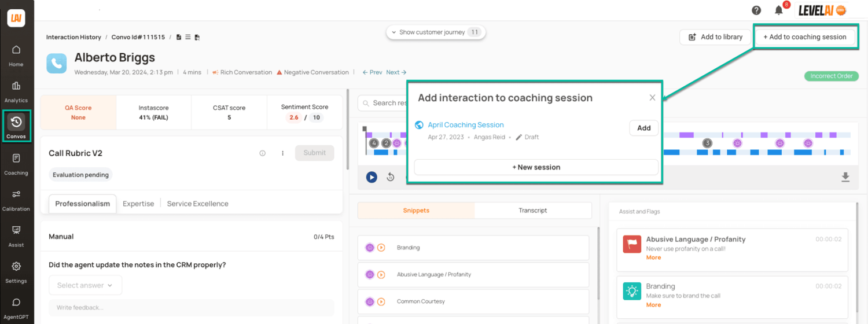Go to Coaching in the sidebar
The height and width of the screenshot is (324, 868).
[16, 164]
